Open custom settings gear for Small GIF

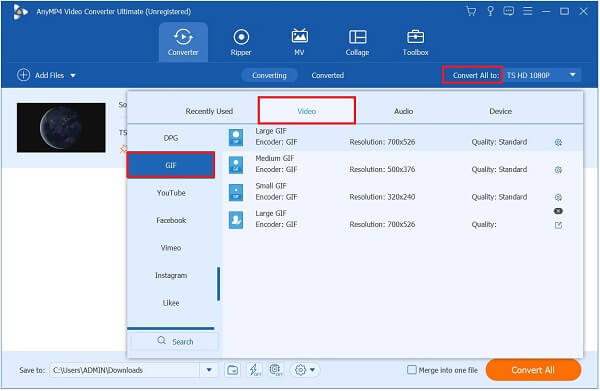(558, 197)
